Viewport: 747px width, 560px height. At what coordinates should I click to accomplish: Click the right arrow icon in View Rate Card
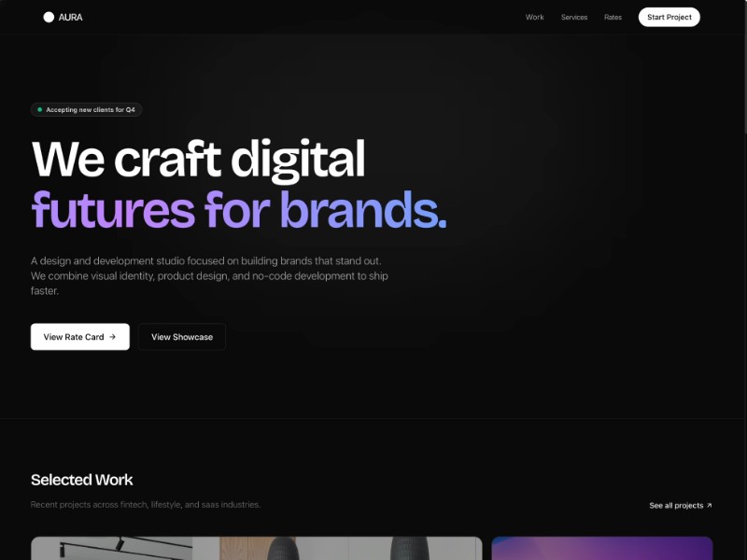113,337
